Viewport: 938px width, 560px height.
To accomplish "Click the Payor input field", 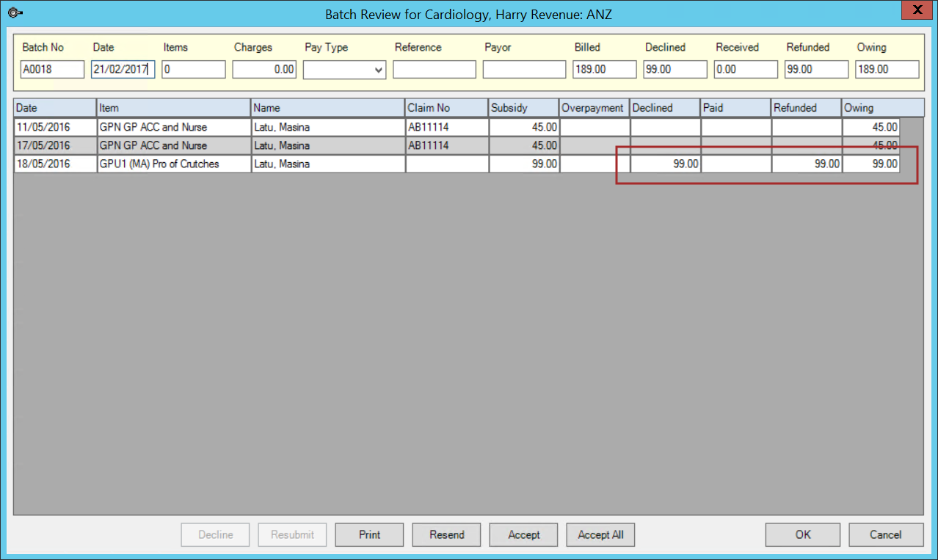I will (x=524, y=70).
